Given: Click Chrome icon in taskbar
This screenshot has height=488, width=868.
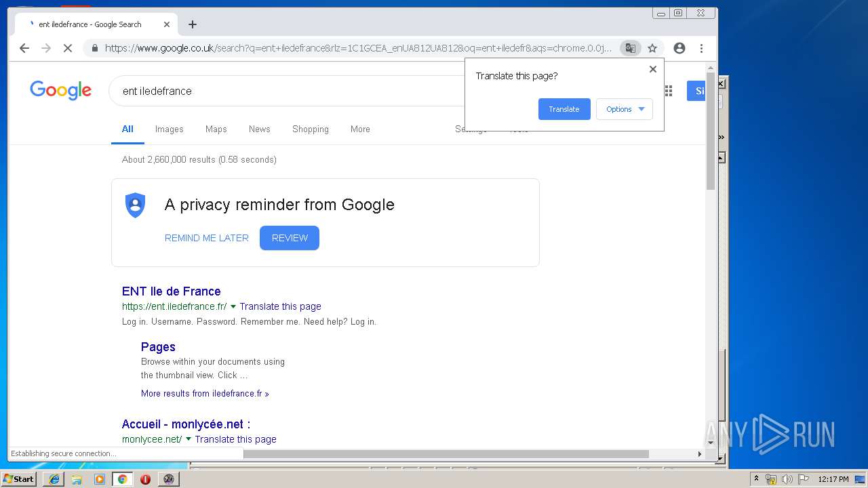Looking at the screenshot, I should 122,479.
